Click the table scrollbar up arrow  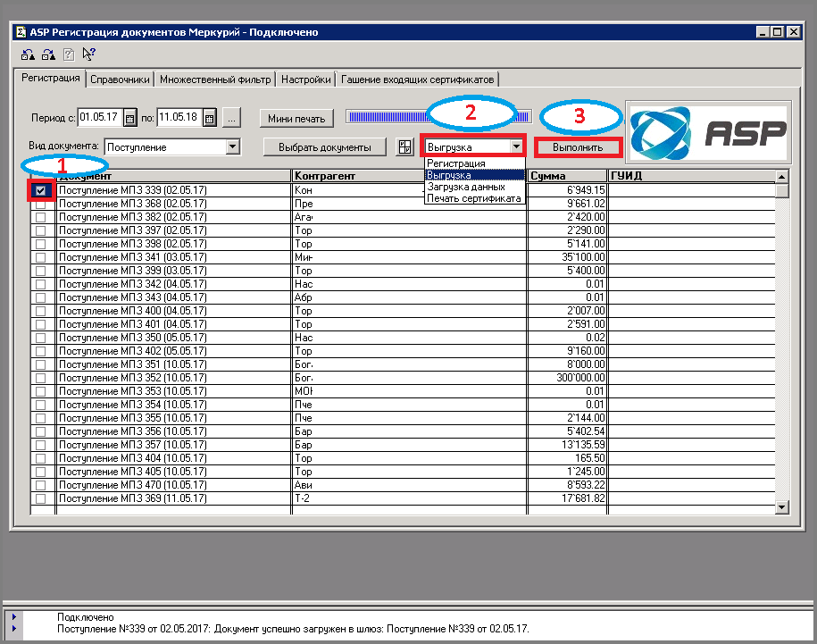click(781, 177)
